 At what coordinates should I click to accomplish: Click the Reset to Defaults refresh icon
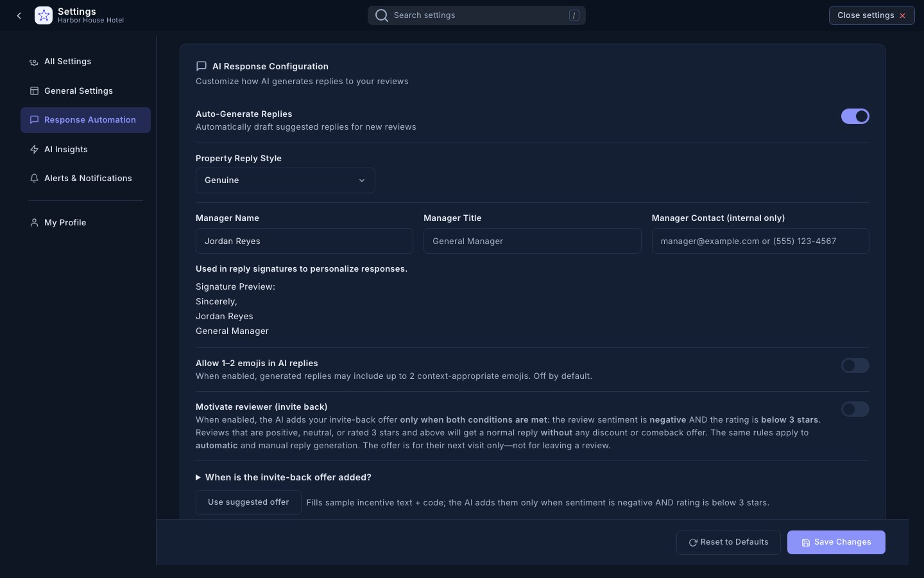coord(693,543)
